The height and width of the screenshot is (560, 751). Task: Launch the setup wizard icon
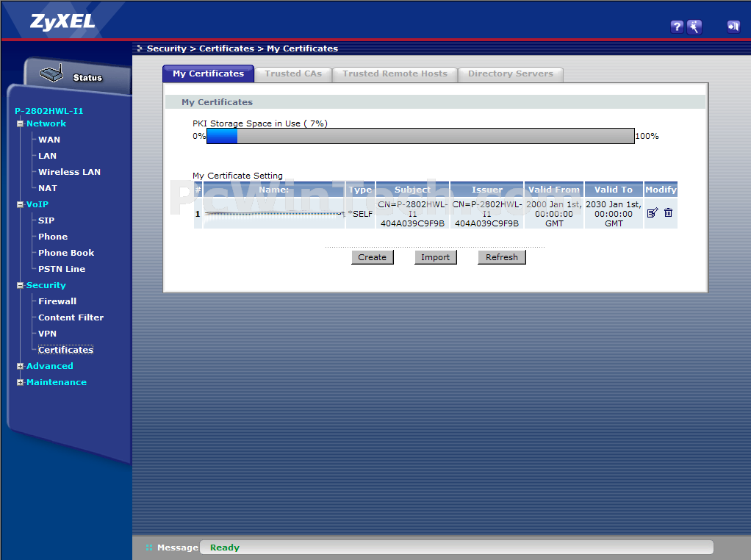click(x=694, y=27)
